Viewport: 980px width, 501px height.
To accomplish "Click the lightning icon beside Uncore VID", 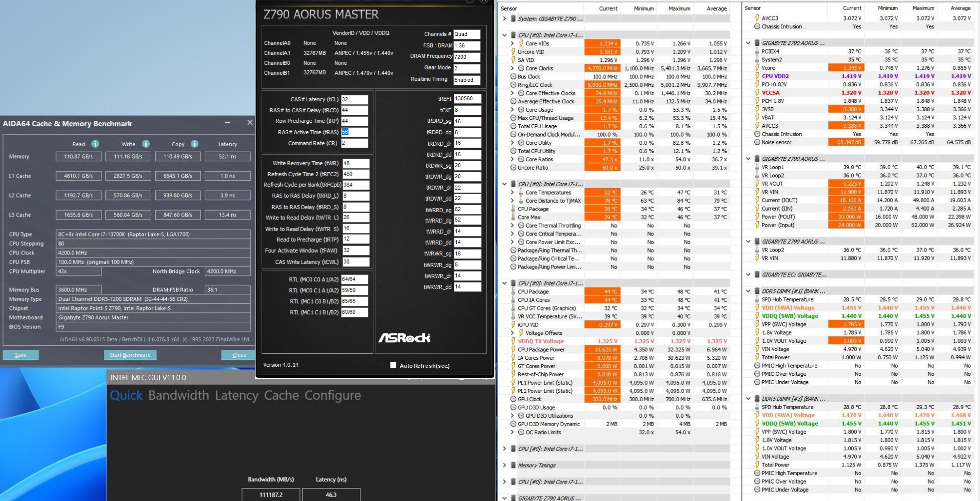I will 513,51.
